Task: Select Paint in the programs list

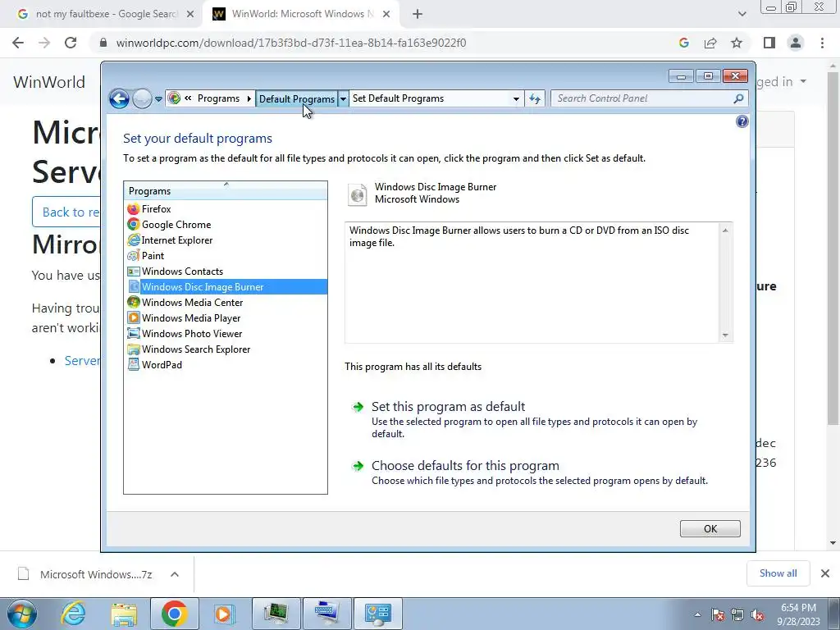Action: (x=226, y=256)
